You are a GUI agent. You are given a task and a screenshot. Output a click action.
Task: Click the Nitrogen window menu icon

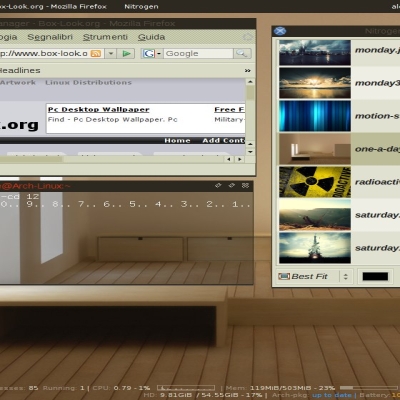(280, 31)
